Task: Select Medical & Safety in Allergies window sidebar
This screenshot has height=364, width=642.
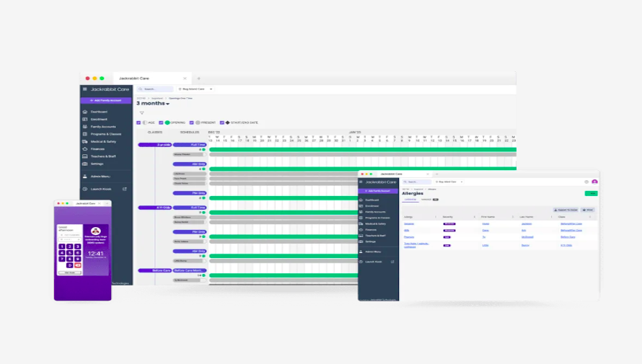Action: [375, 223]
